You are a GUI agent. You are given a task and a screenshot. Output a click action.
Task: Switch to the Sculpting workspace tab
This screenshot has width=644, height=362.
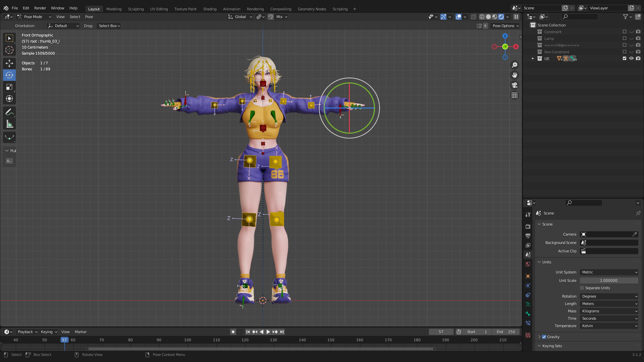pyautogui.click(x=136, y=9)
